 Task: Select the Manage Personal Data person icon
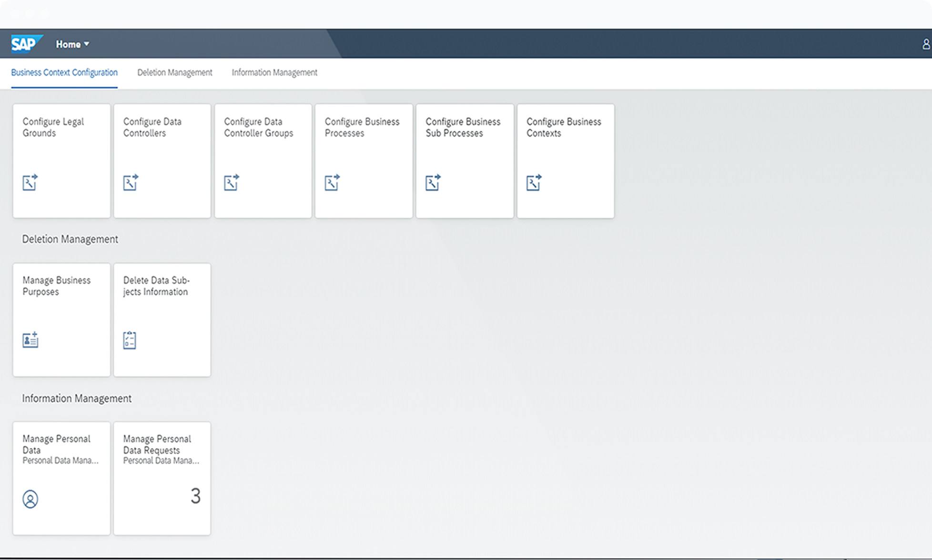tap(30, 500)
